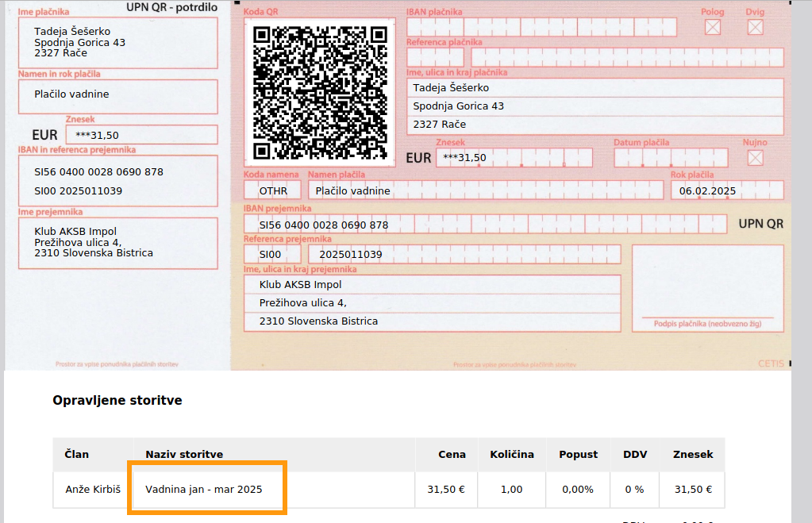This screenshot has width=812, height=523.
Task: Select the Anže Kirbiš member cell
Action: pyautogui.click(x=93, y=489)
